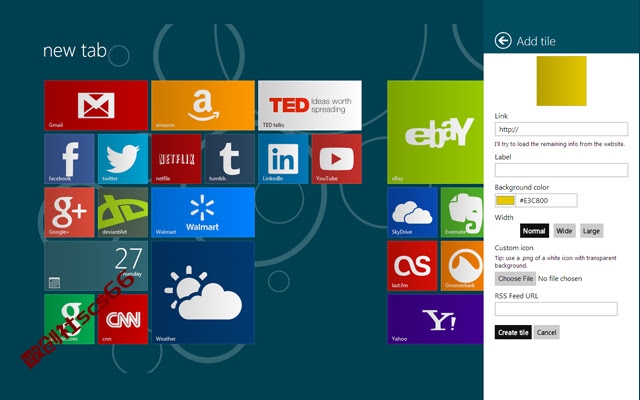
Task: Click the #E3C800 color hex field
Action: tap(547, 200)
